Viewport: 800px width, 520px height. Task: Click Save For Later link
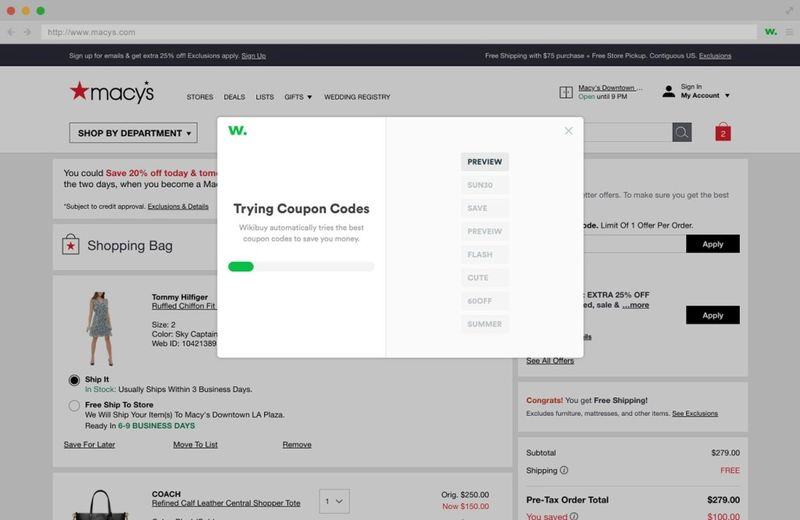coord(89,444)
